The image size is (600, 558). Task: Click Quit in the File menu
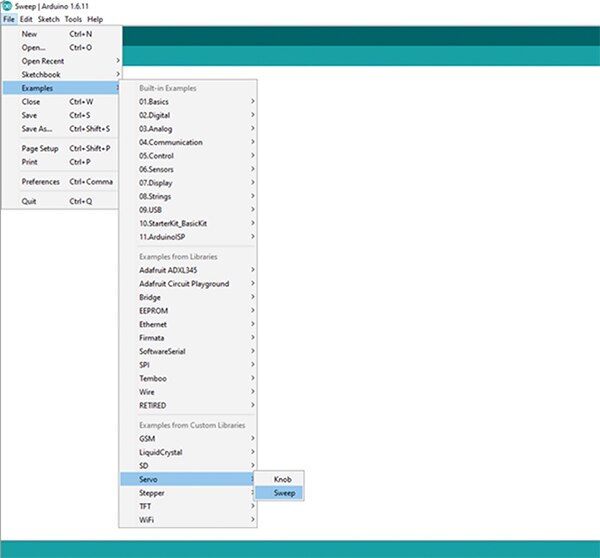pyautogui.click(x=30, y=201)
